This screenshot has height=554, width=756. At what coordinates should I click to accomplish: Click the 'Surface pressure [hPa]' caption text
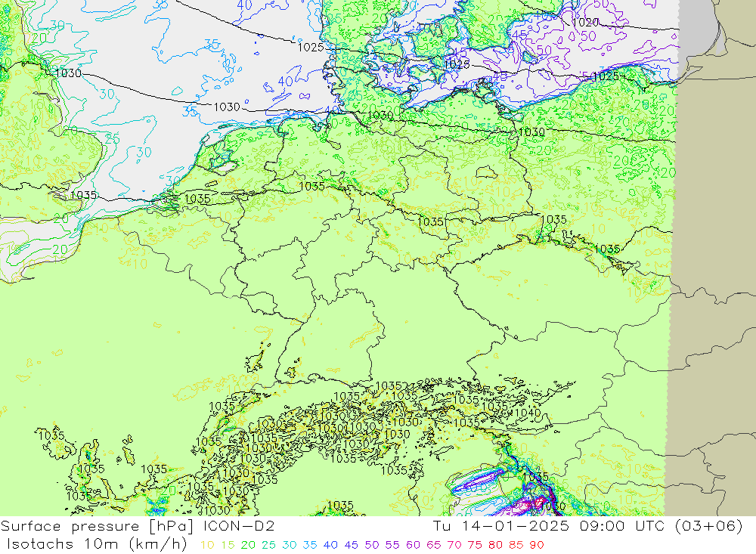click(x=98, y=527)
